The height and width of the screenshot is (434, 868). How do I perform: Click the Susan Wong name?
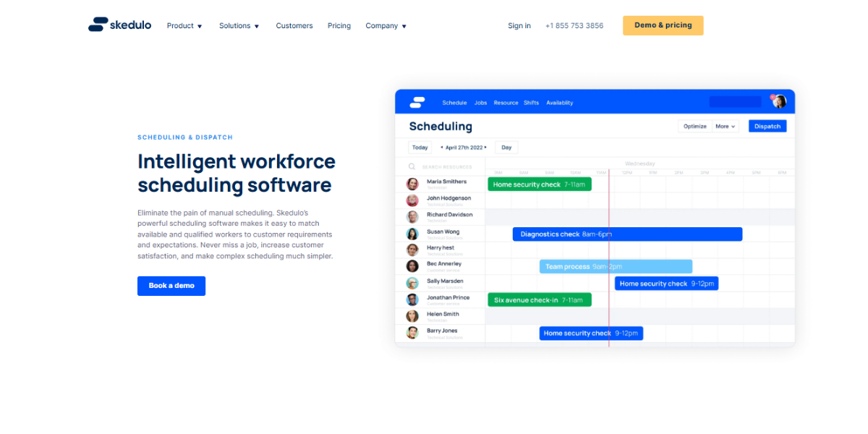(x=443, y=231)
